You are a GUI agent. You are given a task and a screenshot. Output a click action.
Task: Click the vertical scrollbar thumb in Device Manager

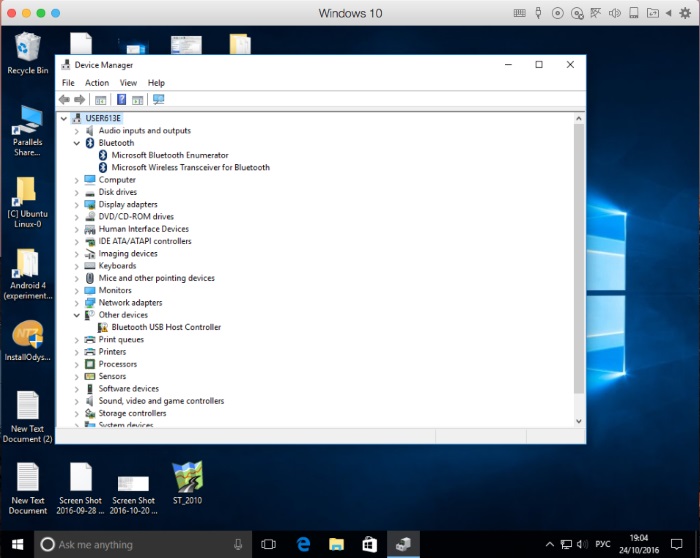(579, 259)
